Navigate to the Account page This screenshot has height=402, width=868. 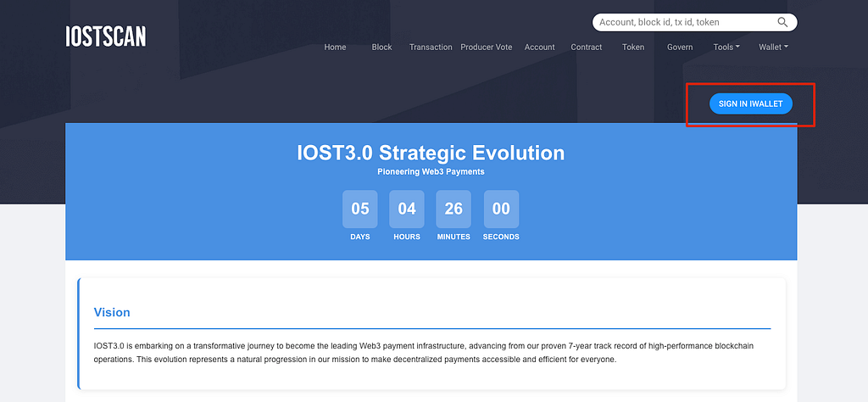coord(540,47)
